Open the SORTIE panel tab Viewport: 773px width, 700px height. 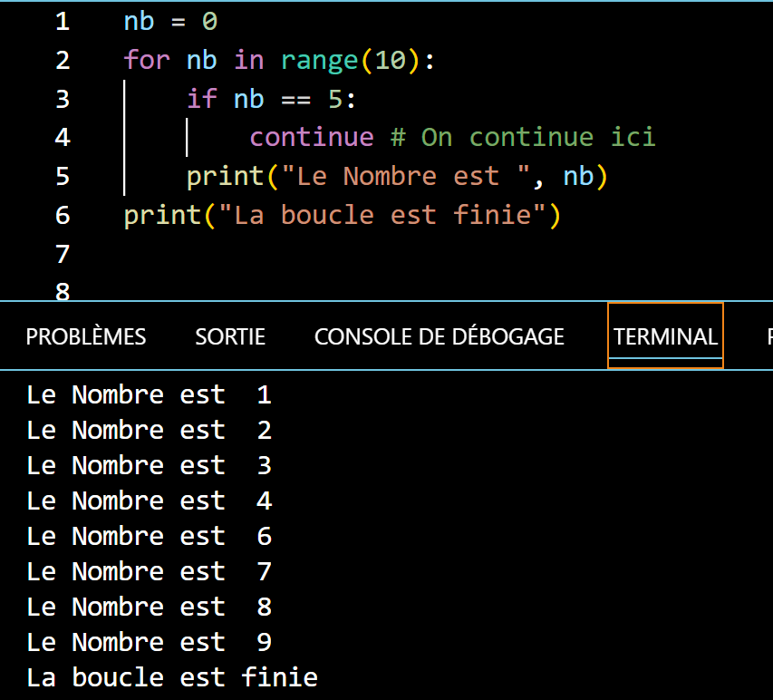[230, 337]
